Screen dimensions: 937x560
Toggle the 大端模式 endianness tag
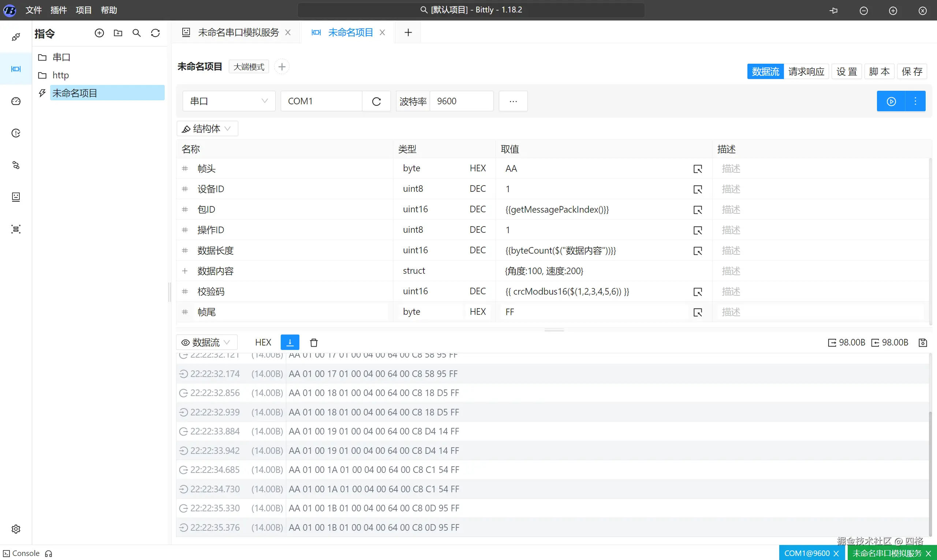tap(249, 67)
